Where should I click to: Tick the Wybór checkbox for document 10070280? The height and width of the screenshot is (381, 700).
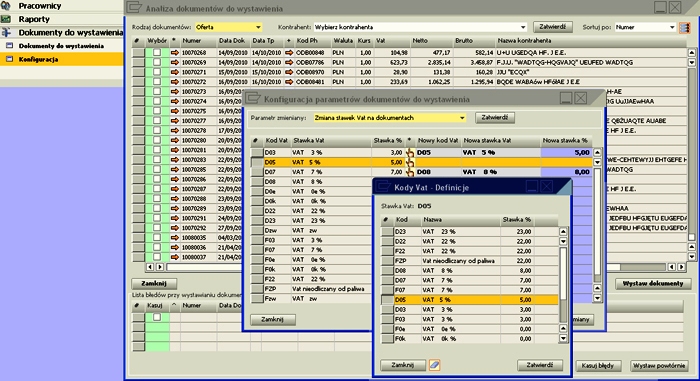tap(157, 140)
